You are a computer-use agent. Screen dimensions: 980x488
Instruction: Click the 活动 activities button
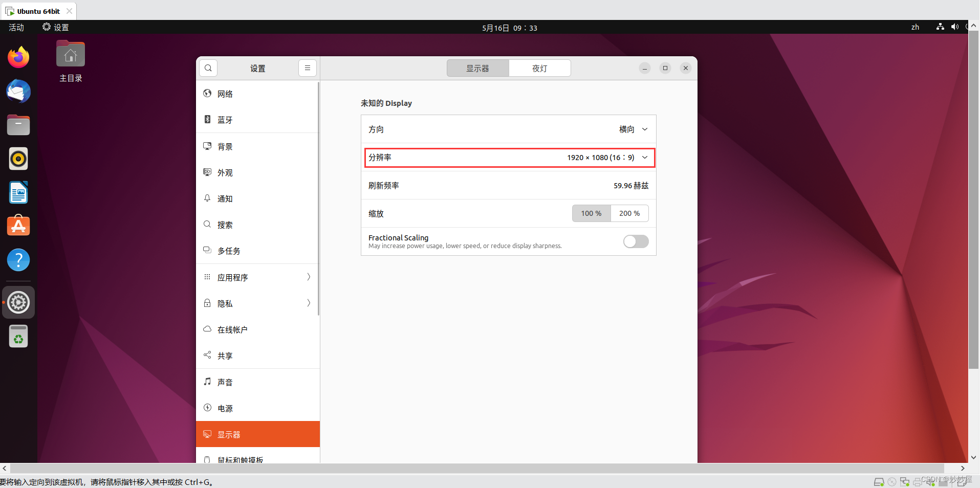click(x=16, y=28)
